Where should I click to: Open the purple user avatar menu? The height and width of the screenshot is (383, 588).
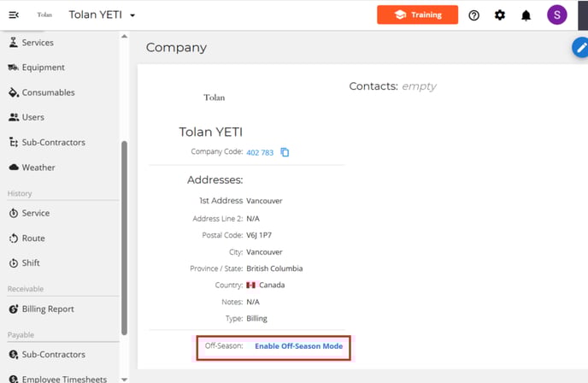click(x=556, y=15)
